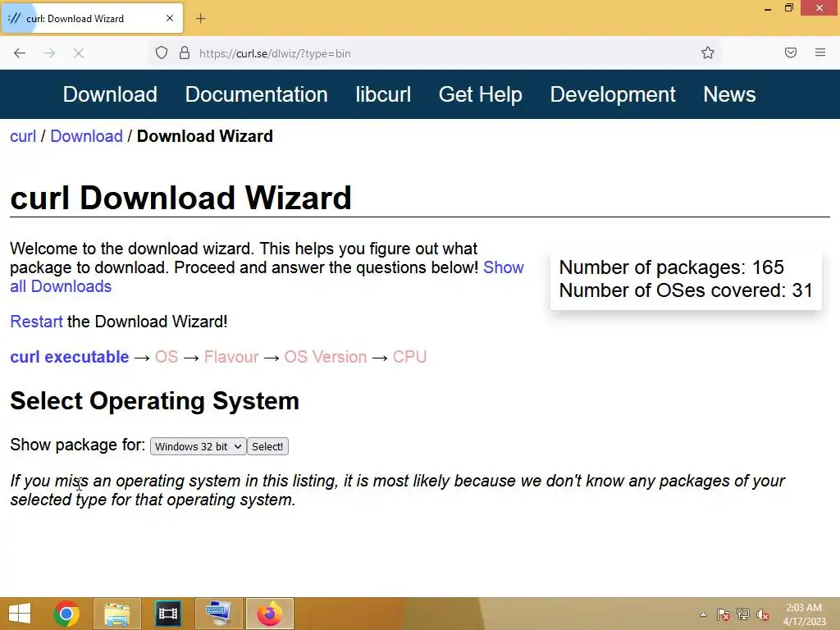Viewport: 840px width, 630px height.
Task: Open the libcurl navigation item
Action: 383,94
